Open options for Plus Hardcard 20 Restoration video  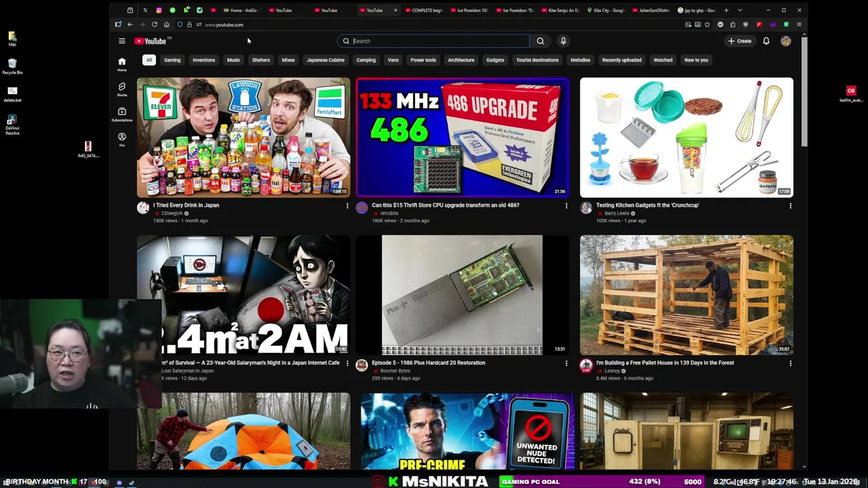[566, 363]
